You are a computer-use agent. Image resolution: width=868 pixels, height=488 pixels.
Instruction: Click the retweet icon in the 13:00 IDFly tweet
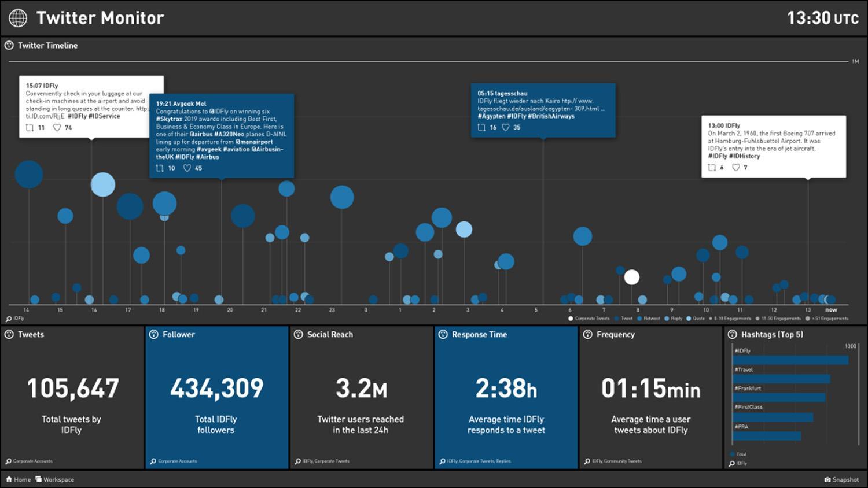712,167
